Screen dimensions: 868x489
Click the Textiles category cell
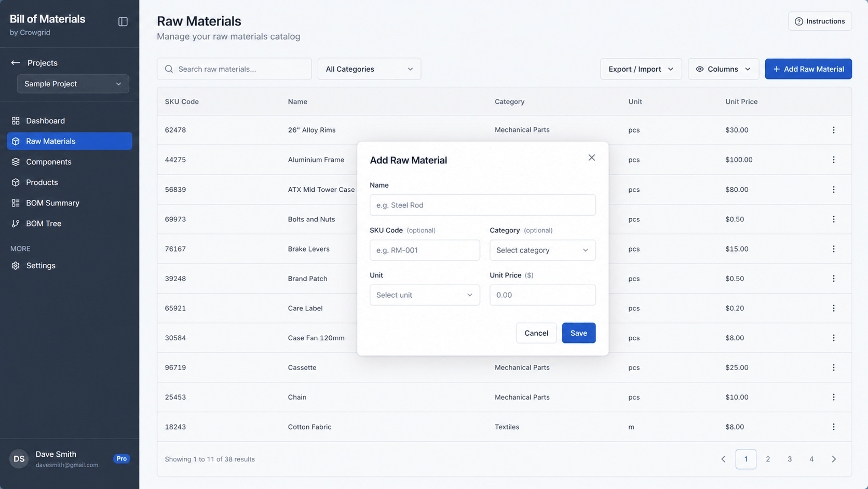tap(507, 427)
